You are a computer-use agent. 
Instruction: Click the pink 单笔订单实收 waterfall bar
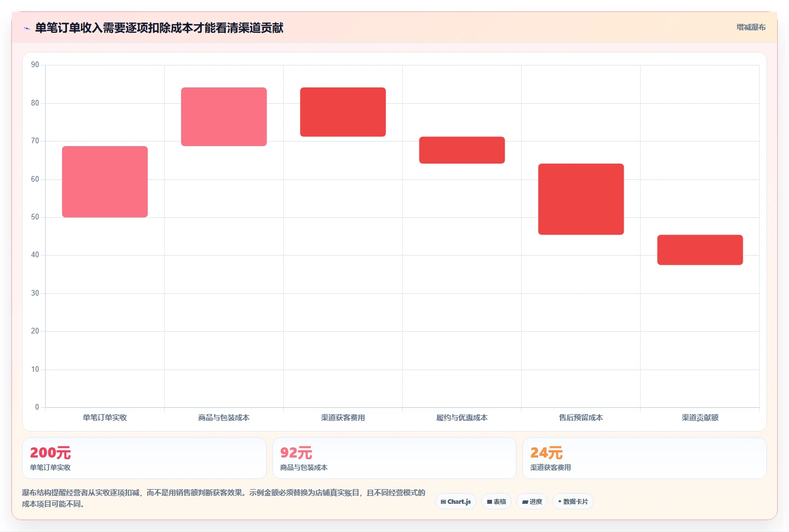tap(105, 182)
